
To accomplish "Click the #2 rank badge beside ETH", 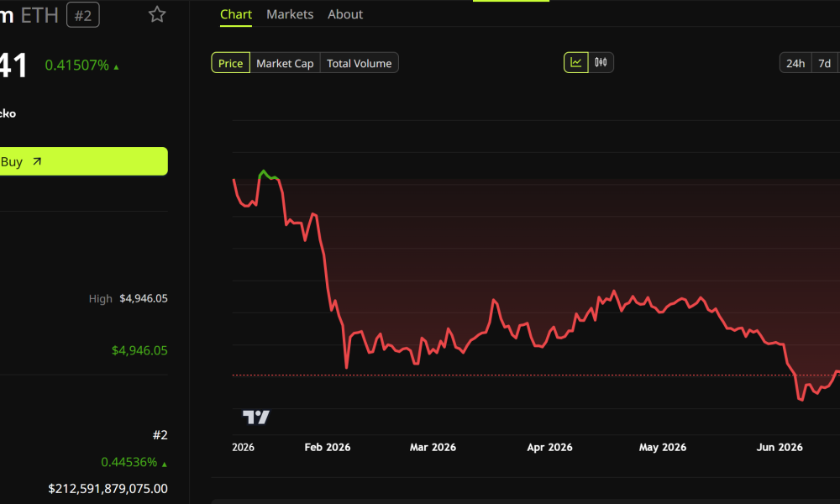I will point(83,15).
